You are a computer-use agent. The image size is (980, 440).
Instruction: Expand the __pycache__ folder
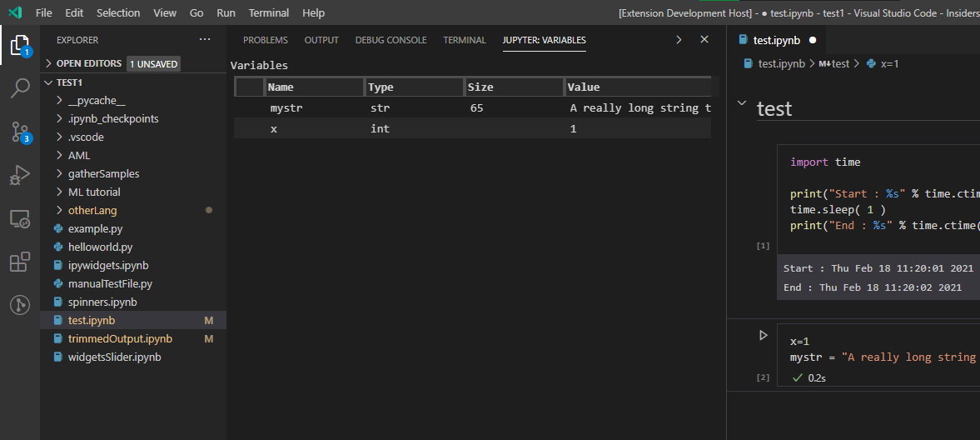(59, 100)
